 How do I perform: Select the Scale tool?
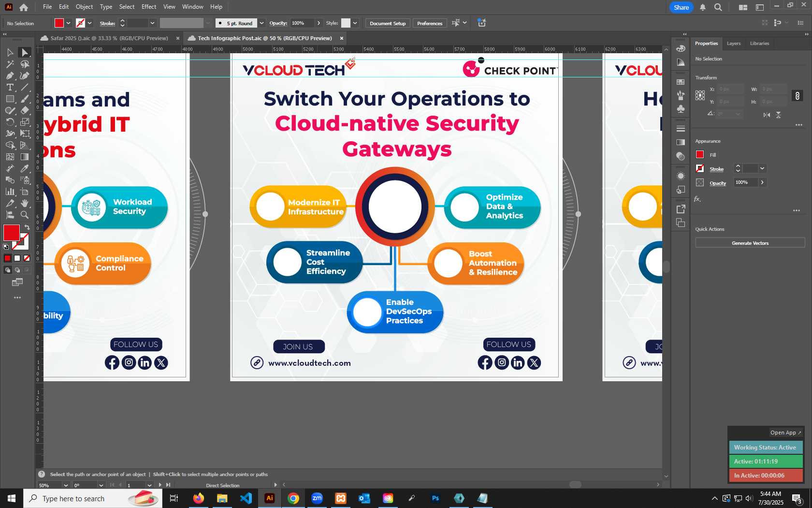click(25, 122)
